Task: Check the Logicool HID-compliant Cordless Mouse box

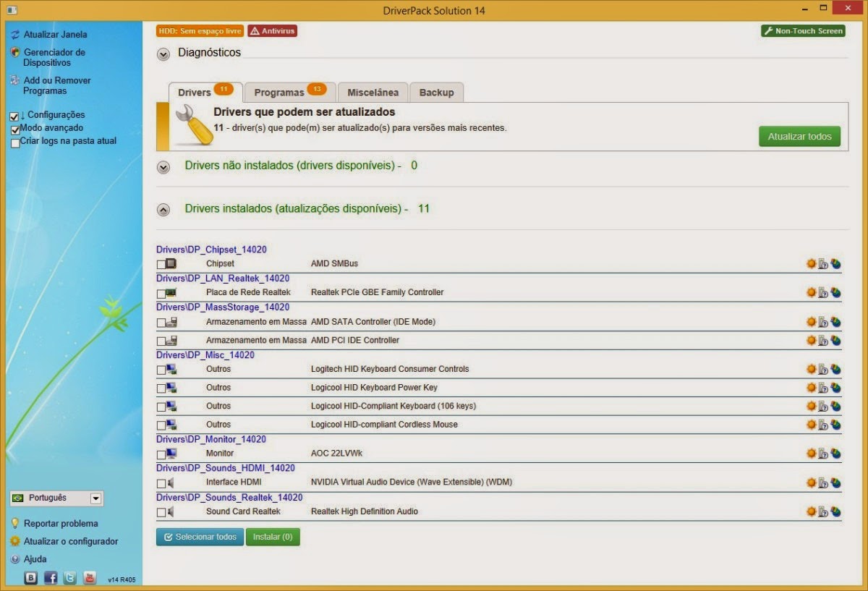Action: coord(161,425)
